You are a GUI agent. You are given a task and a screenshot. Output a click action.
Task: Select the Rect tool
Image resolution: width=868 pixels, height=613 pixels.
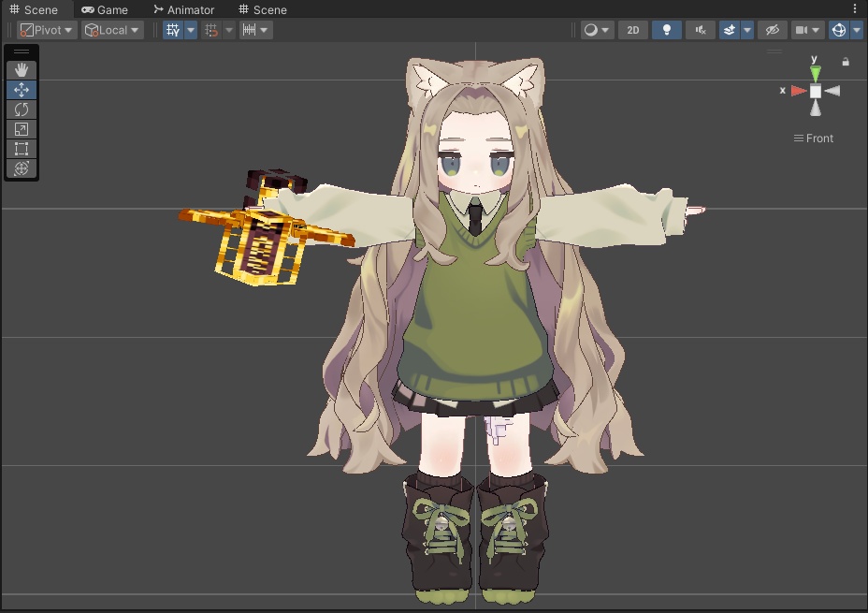point(21,149)
